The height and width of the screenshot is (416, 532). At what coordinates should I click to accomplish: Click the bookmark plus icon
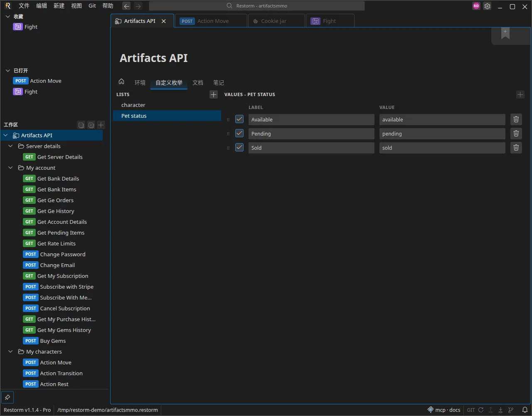point(505,34)
